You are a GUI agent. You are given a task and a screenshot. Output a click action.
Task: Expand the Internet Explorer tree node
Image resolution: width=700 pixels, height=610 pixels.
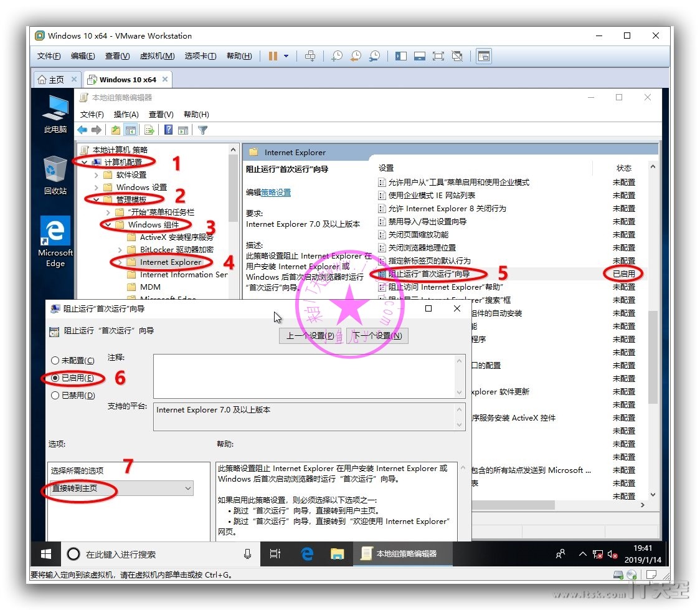(x=120, y=262)
